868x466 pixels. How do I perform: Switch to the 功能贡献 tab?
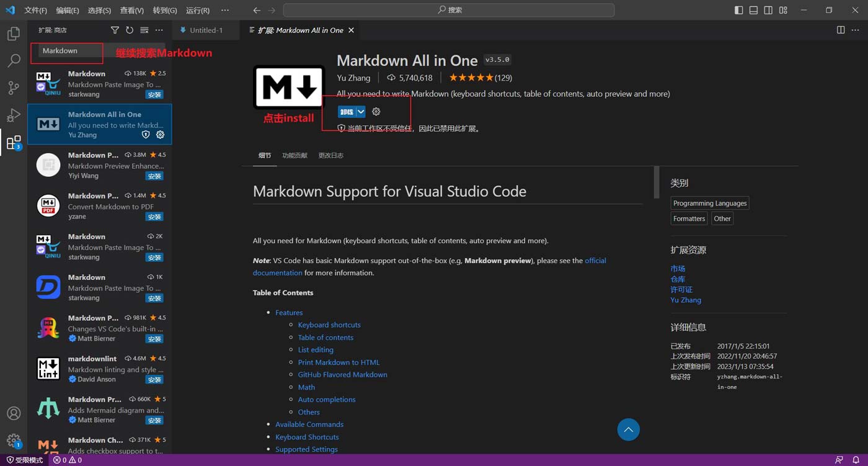294,155
